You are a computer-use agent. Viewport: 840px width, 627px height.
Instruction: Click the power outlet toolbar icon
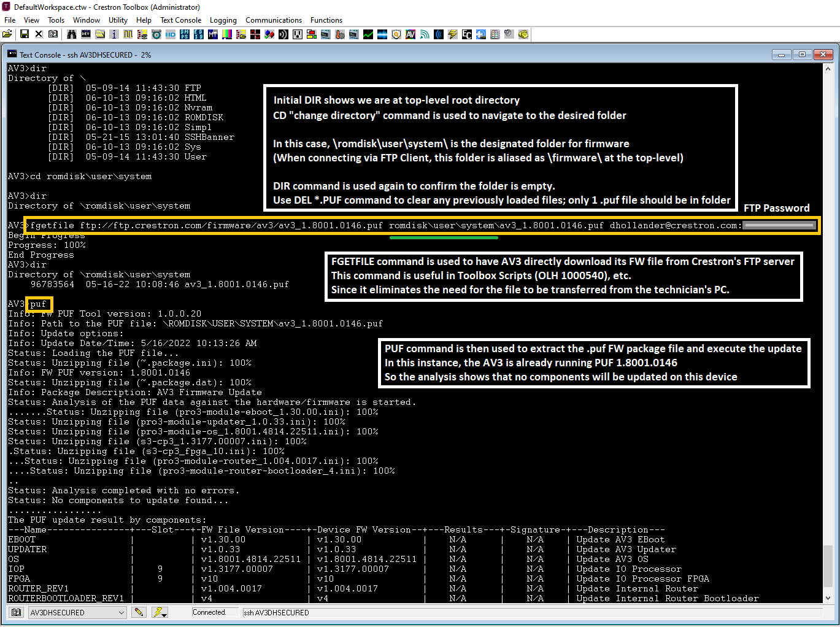click(298, 34)
